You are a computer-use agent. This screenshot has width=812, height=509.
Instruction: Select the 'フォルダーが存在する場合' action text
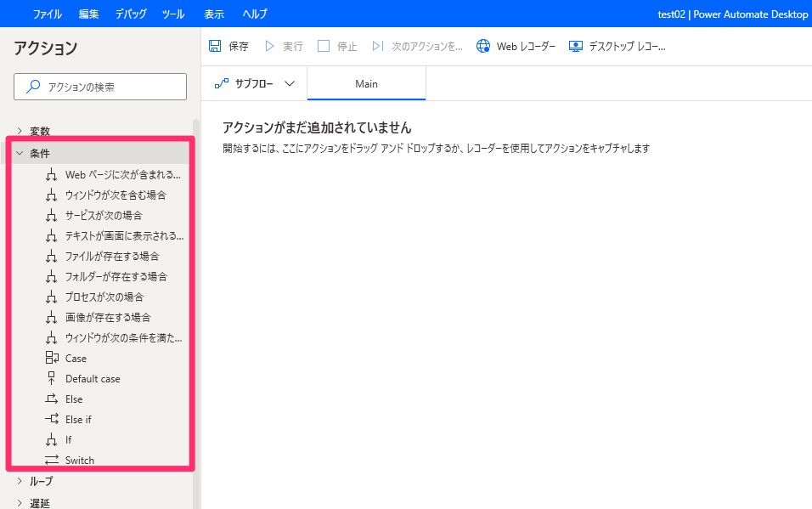pyautogui.click(x=116, y=276)
